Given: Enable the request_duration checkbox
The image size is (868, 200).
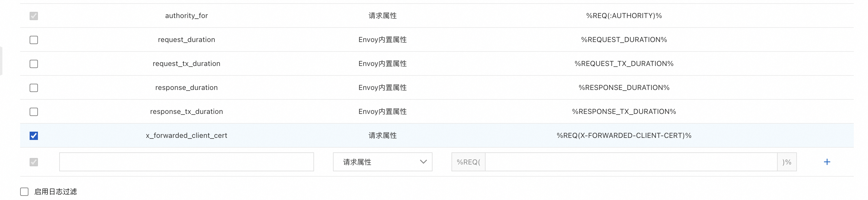Looking at the screenshot, I should 34,40.
